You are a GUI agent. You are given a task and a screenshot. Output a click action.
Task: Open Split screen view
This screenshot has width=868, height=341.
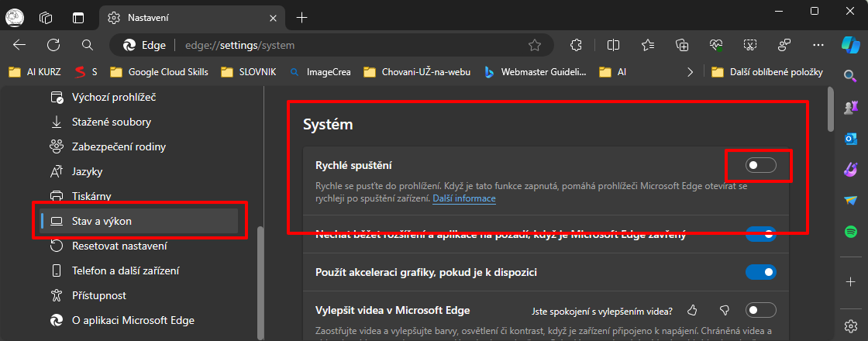[613, 45]
